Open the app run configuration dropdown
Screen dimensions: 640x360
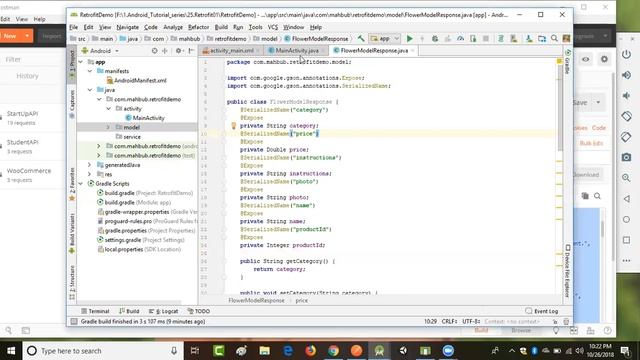click(384, 39)
